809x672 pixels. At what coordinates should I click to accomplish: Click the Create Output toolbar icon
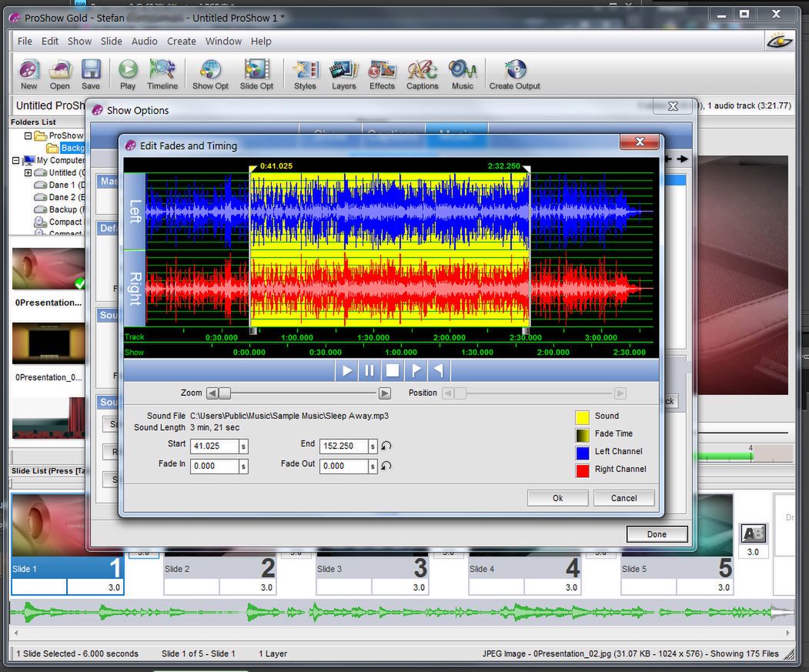[x=514, y=75]
